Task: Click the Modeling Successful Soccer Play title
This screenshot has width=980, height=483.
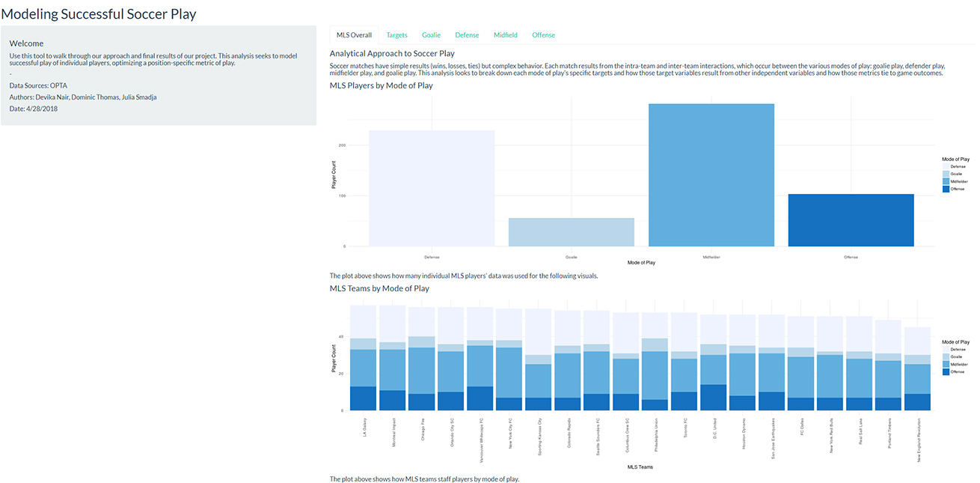Action: [x=99, y=13]
